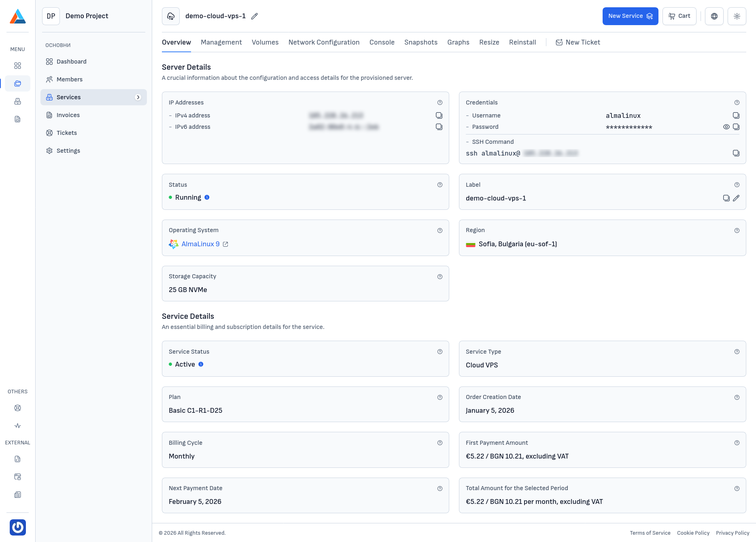This screenshot has height=542, width=756.
Task: Toggle light/dark theme sun icon
Action: point(737,16)
